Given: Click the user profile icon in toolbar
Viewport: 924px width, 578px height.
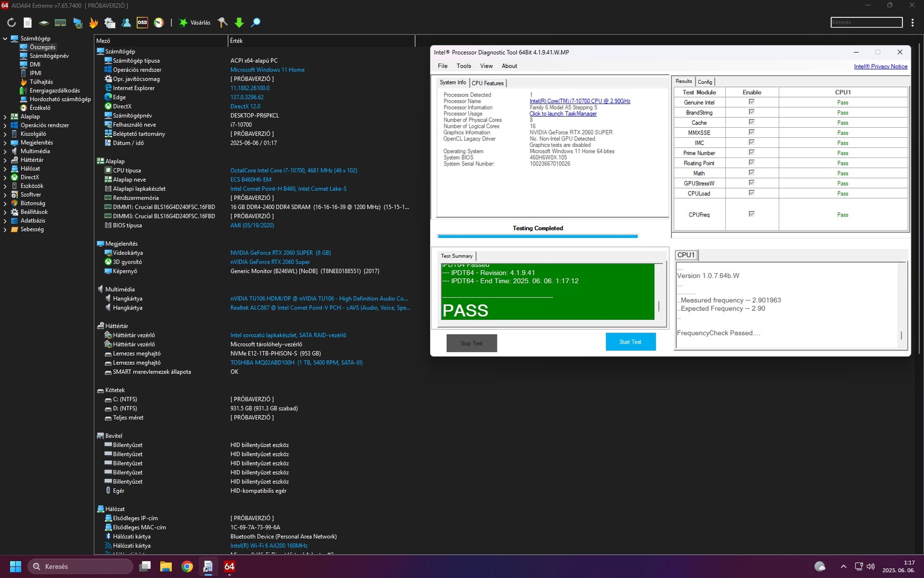Looking at the screenshot, I should point(126,22).
